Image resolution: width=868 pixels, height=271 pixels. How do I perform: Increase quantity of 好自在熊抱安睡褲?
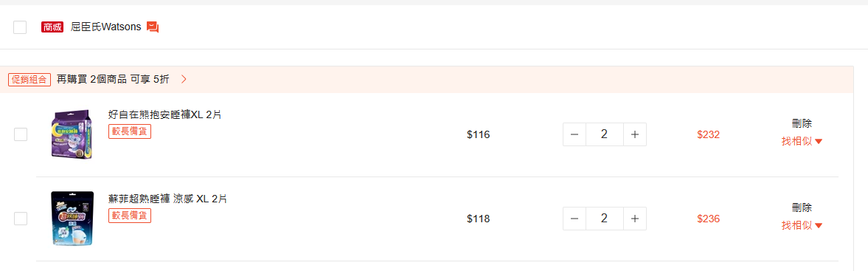point(635,134)
